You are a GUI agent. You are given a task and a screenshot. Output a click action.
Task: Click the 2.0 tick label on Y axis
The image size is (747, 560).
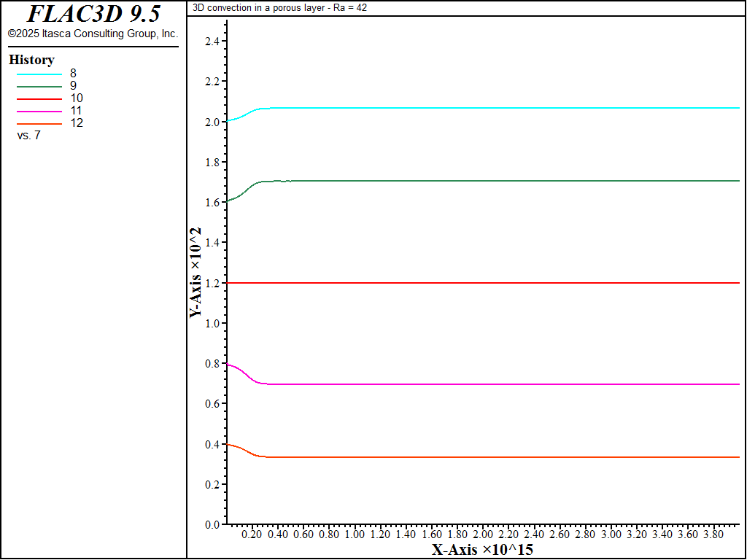point(212,122)
